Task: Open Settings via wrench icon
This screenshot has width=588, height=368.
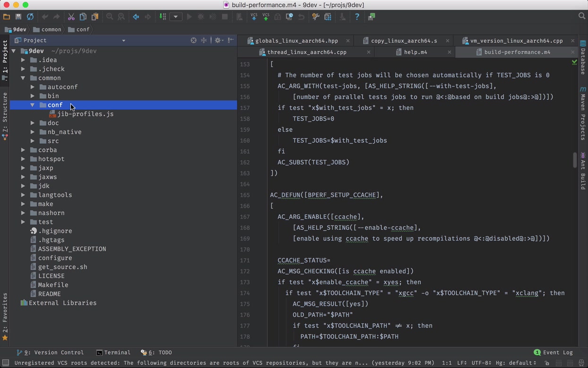Action: coord(316,17)
